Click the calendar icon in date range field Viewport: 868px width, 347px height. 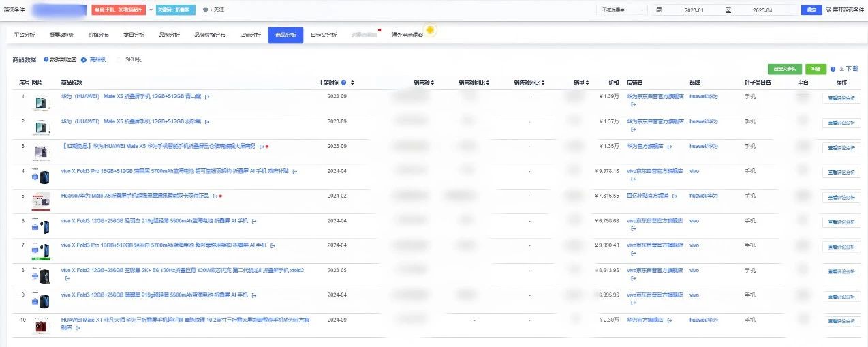[x=659, y=10]
